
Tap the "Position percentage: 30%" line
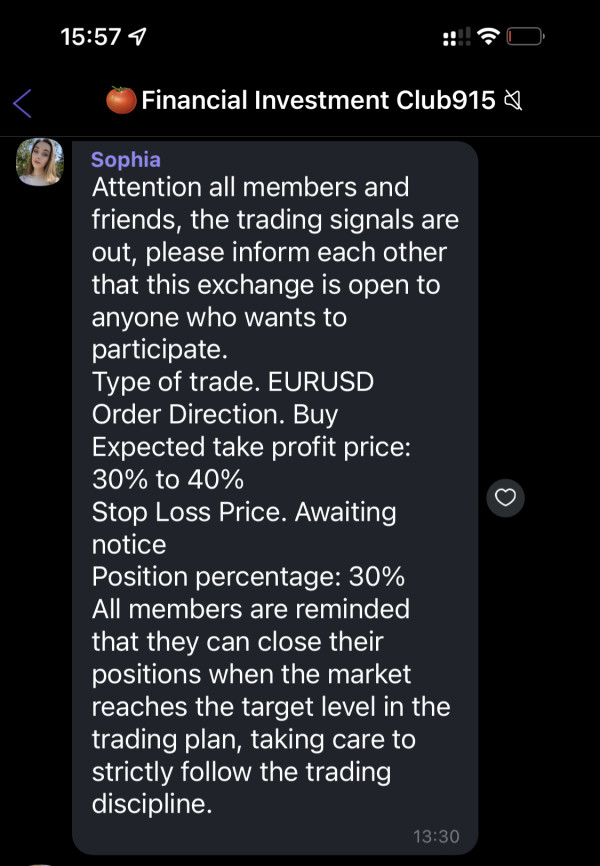pyautogui.click(x=248, y=577)
